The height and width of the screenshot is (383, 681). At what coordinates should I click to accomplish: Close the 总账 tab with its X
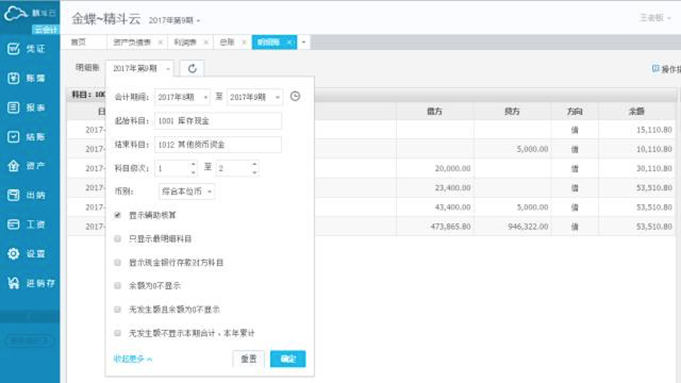point(244,42)
